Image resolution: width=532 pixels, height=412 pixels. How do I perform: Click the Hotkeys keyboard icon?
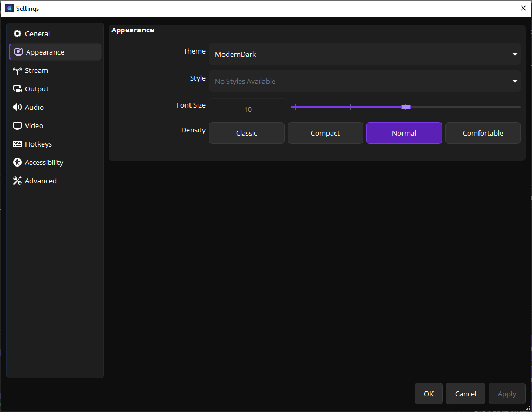click(17, 144)
